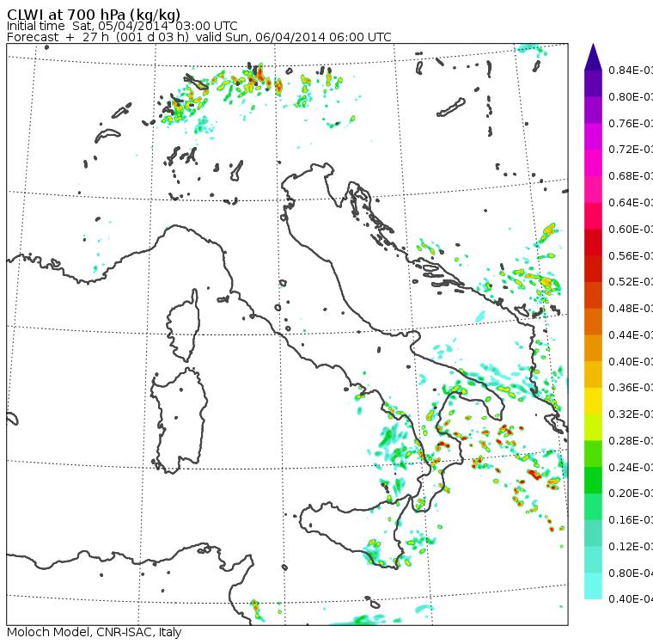Click the 0.68E-03 legend label
Viewport: 653px width, 644px height.
[631, 176]
